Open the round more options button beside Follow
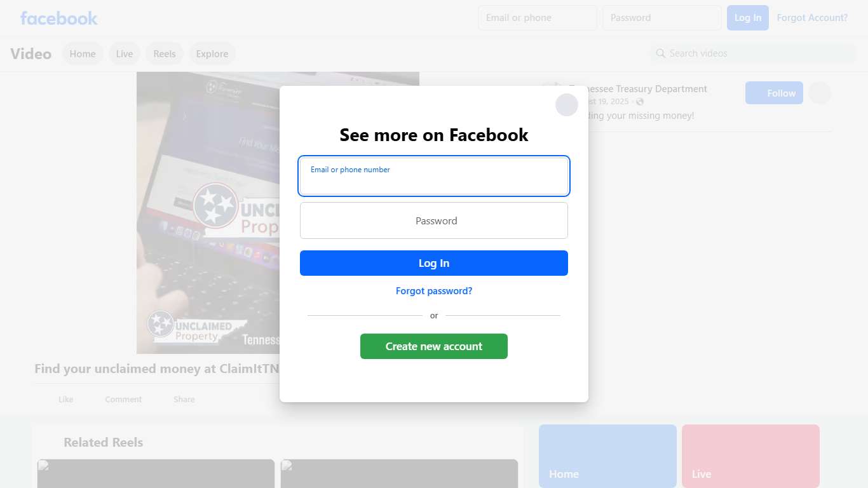 point(820,93)
